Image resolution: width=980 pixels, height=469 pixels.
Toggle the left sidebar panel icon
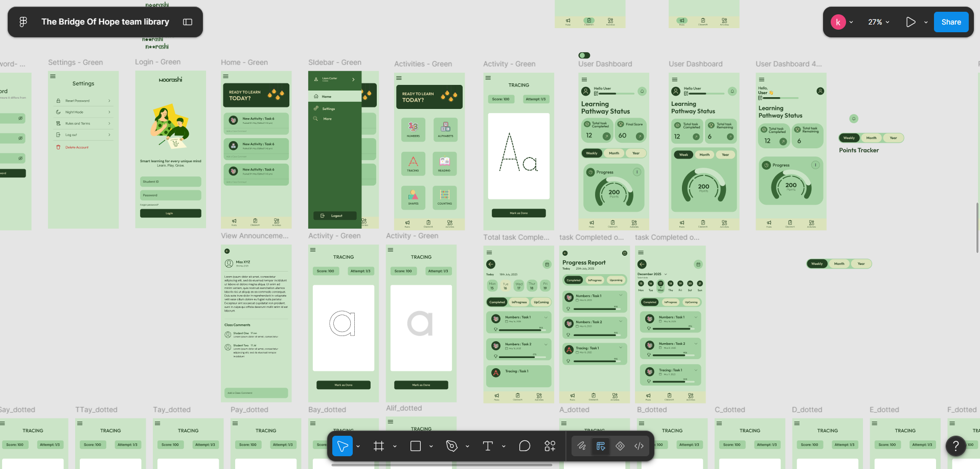pyautogui.click(x=188, y=22)
